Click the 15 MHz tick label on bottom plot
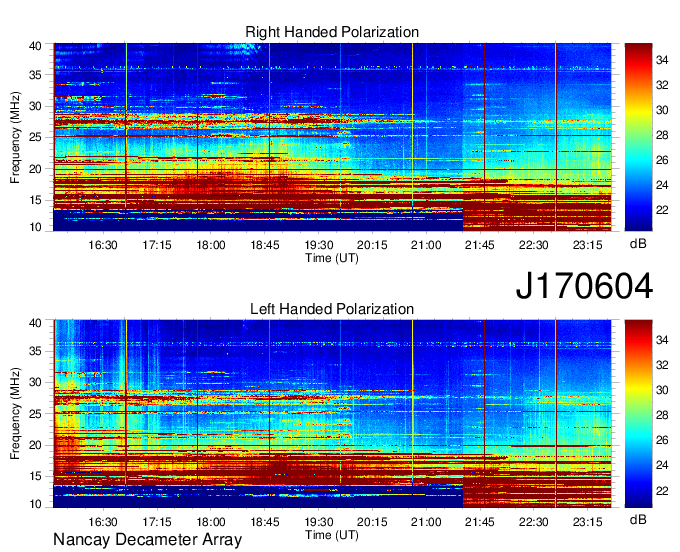The image size is (680, 552). point(35,477)
